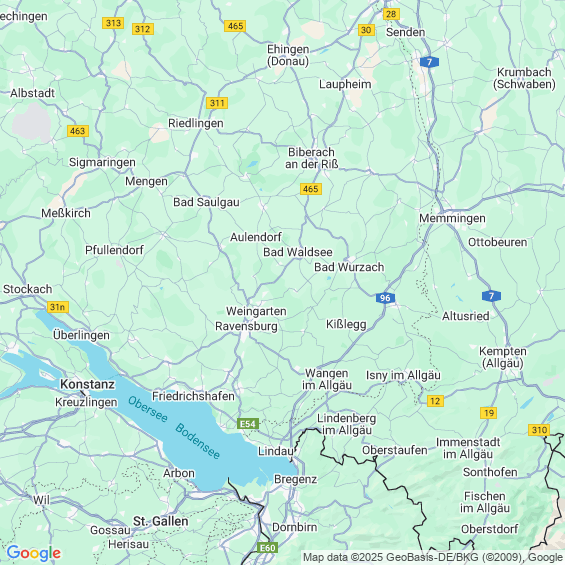This screenshot has height=565, width=565.
Task: Select the Ravensburg city label
Action: tap(246, 326)
